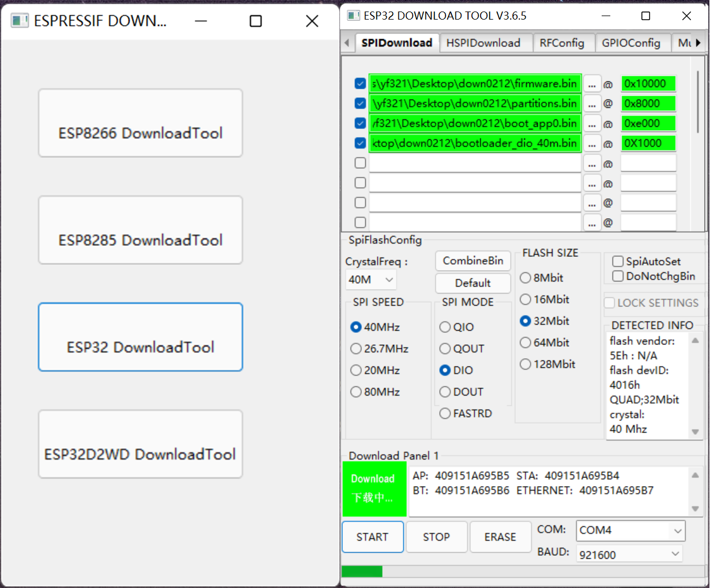The height and width of the screenshot is (588, 710).
Task: Uncheck the partitions.bin file checkbox
Action: click(360, 104)
